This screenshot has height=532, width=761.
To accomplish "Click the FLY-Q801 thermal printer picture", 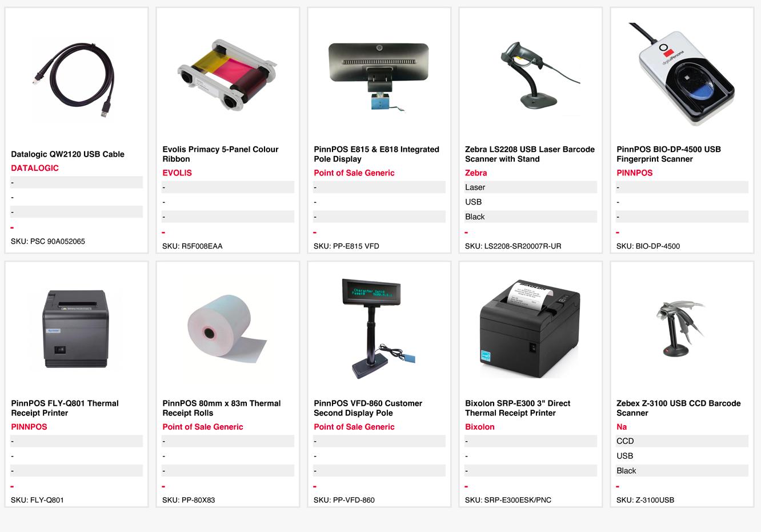I will 77,329.
